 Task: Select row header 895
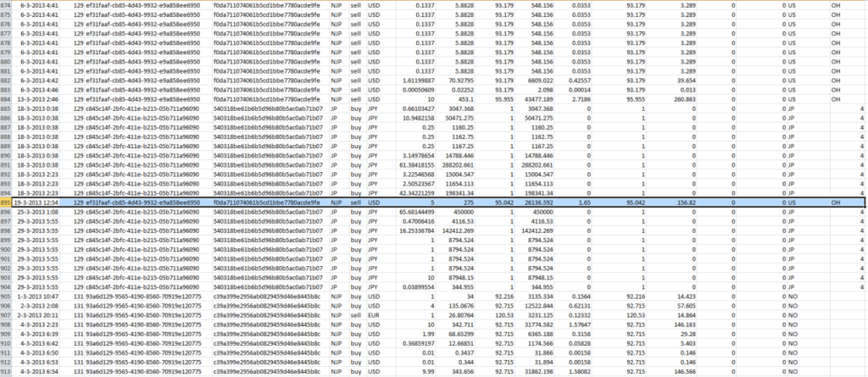[x=6, y=203]
